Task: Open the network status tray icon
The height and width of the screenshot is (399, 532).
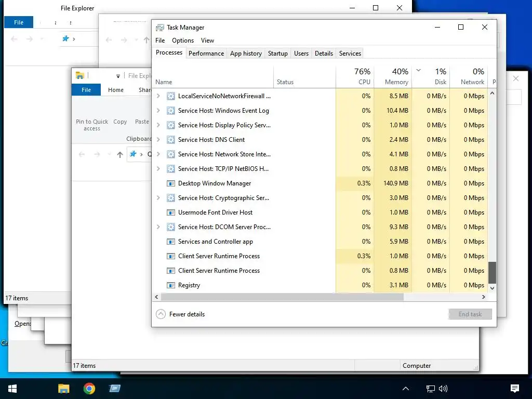Action: click(x=430, y=389)
